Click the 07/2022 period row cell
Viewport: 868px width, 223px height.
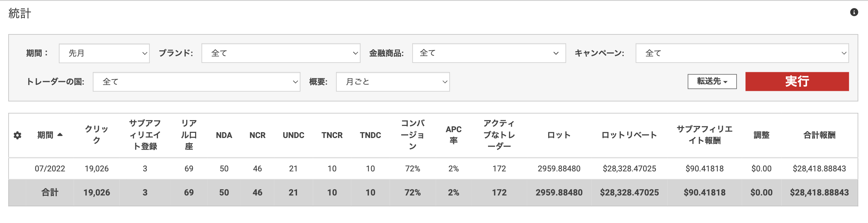(50, 169)
